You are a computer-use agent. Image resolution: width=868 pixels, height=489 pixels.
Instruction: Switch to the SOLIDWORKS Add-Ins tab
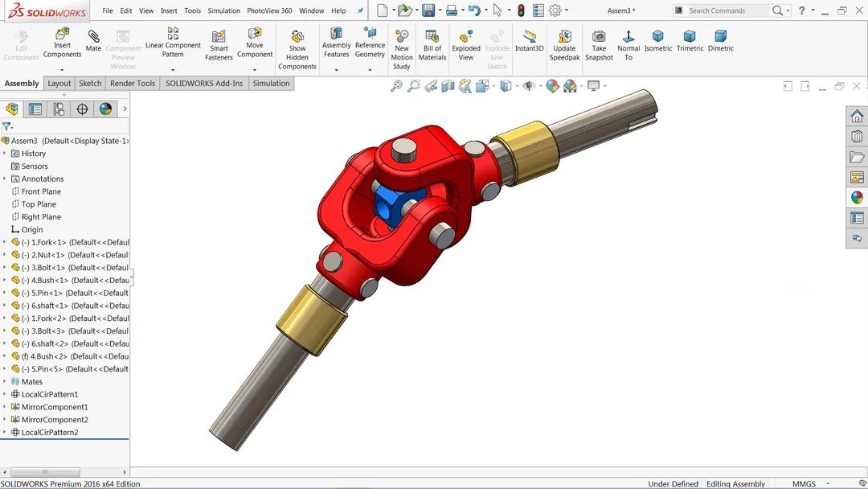point(204,83)
